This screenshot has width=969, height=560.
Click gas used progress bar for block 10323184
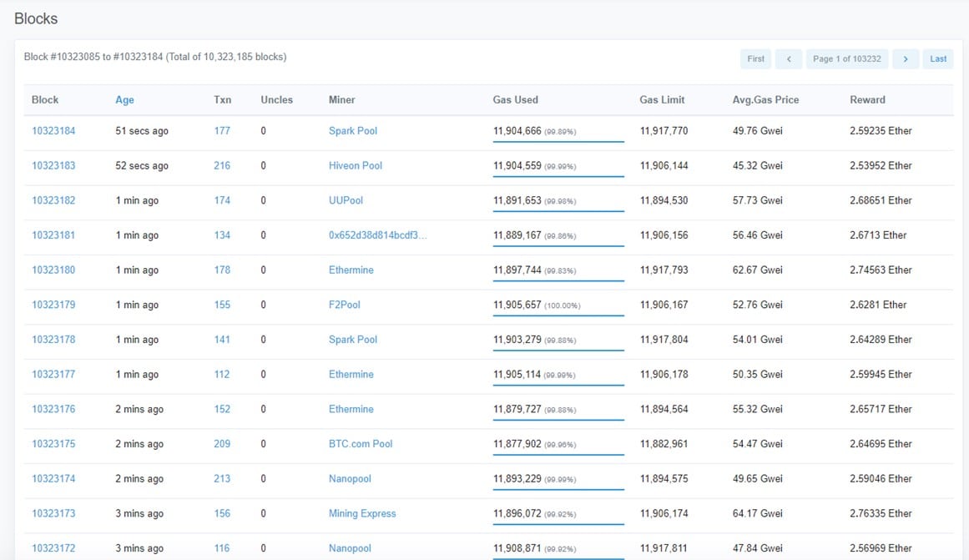click(558, 142)
